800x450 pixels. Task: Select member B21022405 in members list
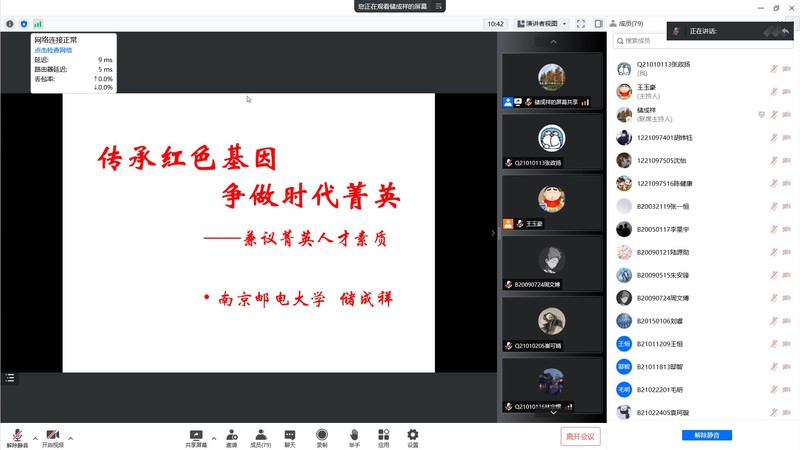pos(703,412)
